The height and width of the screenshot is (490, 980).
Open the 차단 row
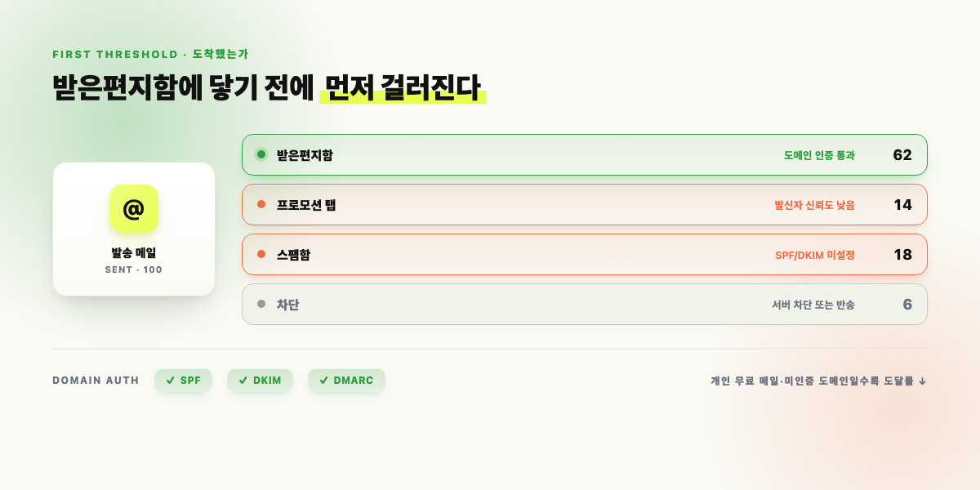coord(585,304)
